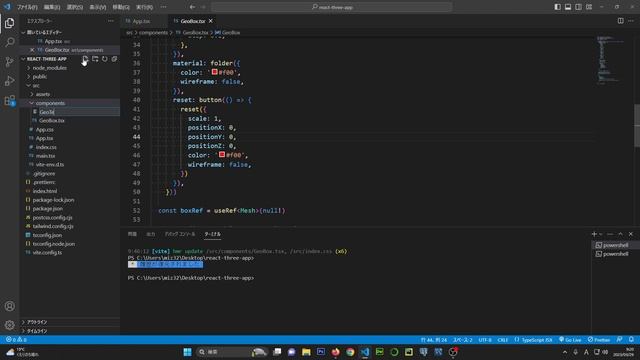Screen dimensions: 640x360
Task: Click the notifications bell in status bar
Action: point(631,340)
